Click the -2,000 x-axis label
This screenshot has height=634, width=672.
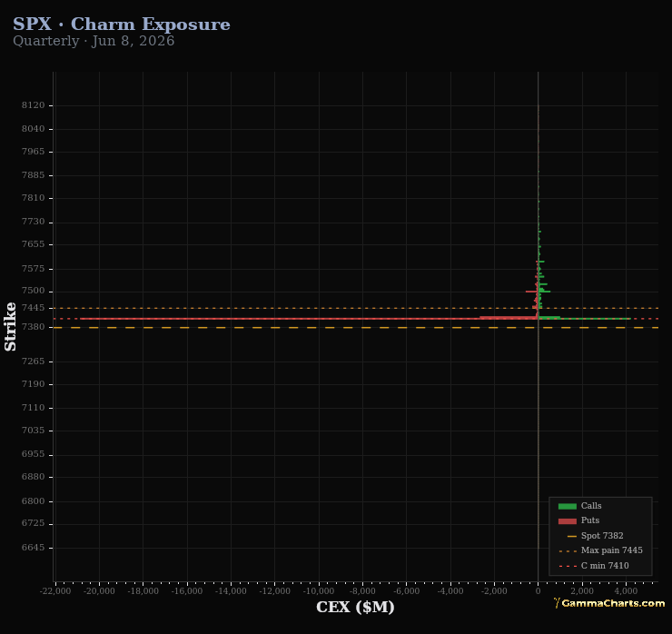coord(494,591)
